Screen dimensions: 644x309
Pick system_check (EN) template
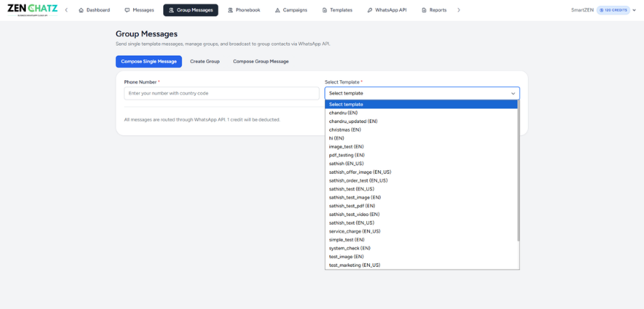point(421,248)
